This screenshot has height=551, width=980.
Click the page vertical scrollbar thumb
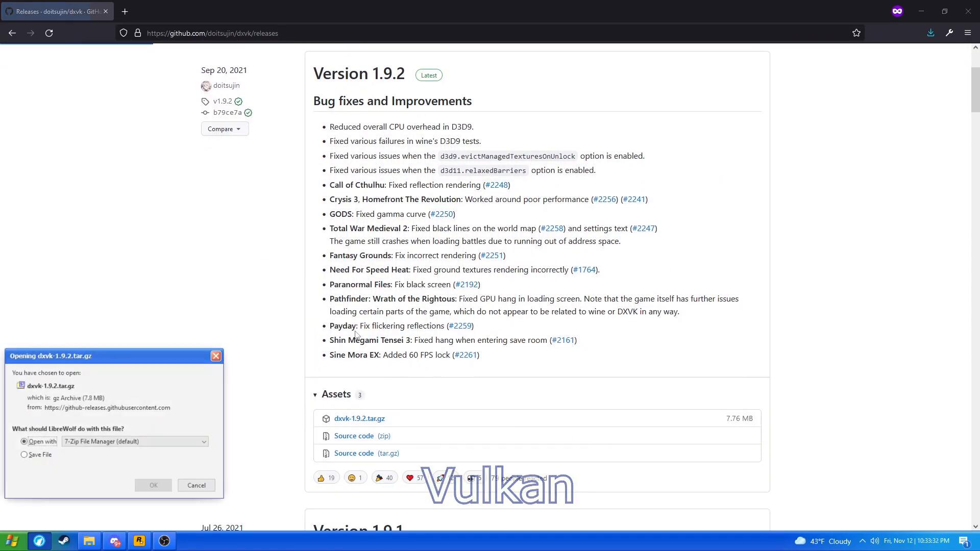pyautogui.click(x=975, y=89)
